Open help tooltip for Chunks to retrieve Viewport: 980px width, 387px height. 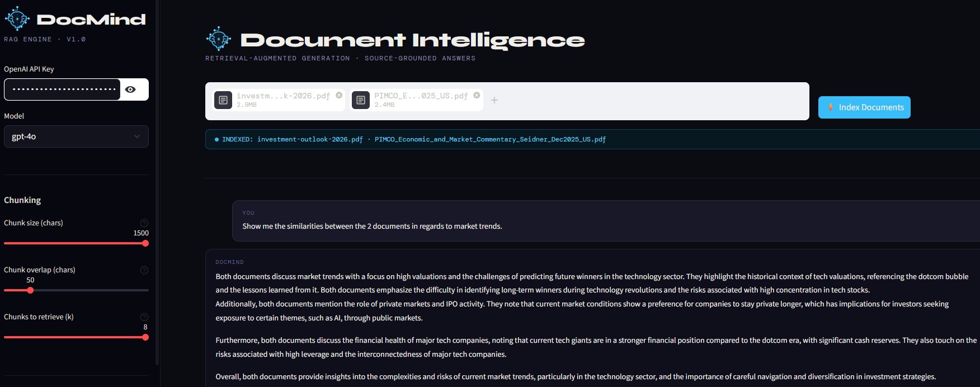(144, 317)
